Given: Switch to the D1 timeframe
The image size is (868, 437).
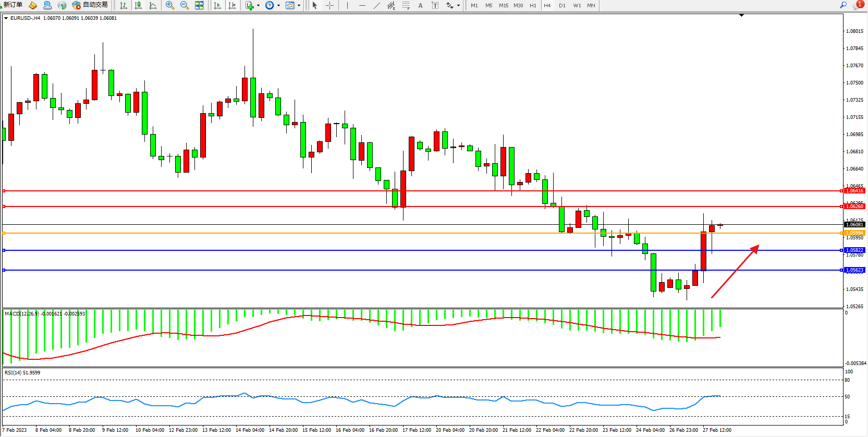Looking at the screenshot, I should (x=562, y=5).
